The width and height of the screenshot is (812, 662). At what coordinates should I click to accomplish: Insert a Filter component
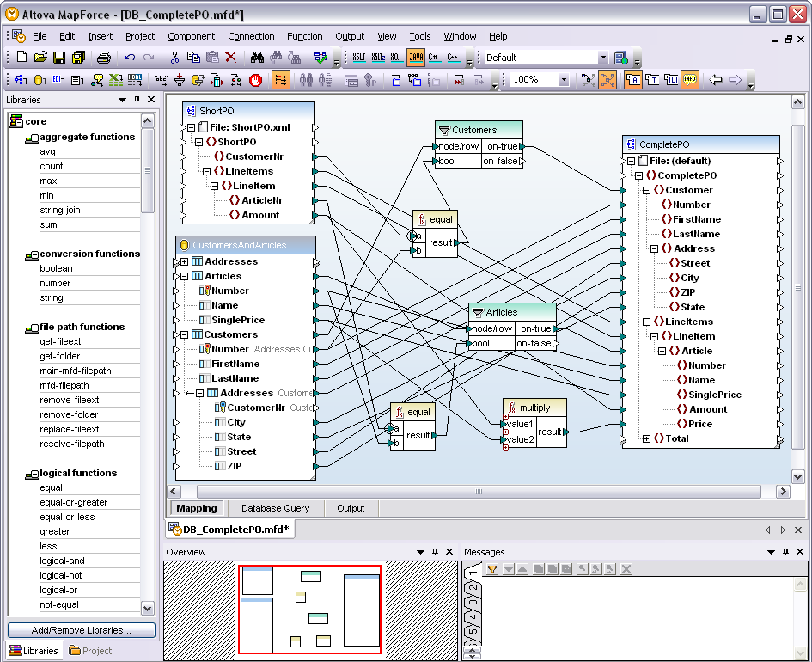(180, 80)
